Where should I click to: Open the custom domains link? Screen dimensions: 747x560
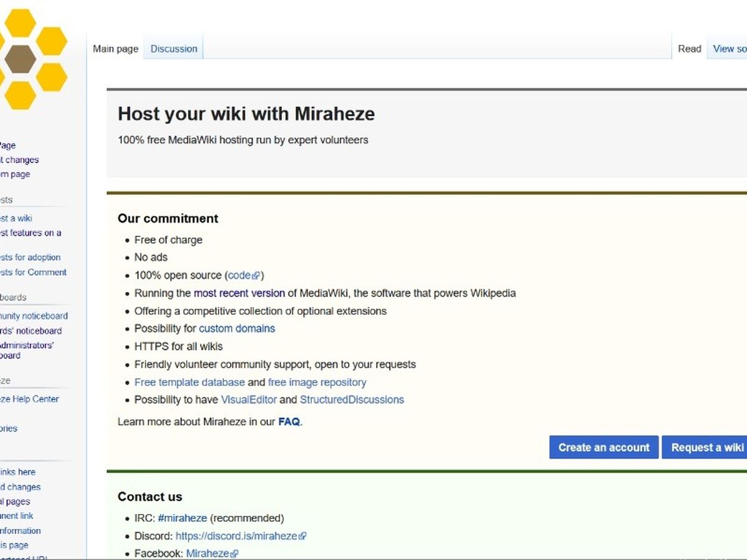[x=237, y=329]
